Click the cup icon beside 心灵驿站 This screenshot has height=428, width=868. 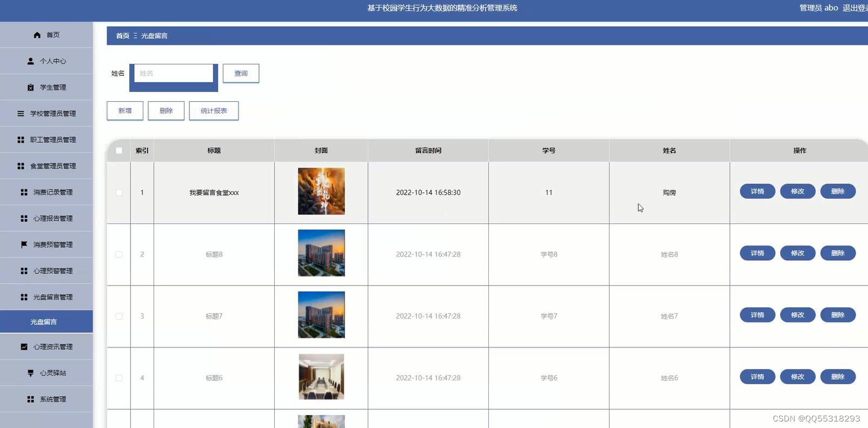30,373
